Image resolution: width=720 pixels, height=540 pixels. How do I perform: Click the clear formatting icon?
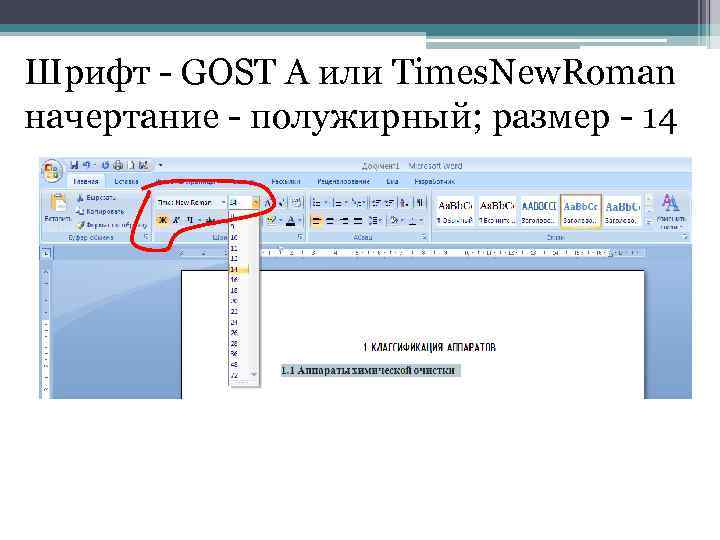click(x=296, y=202)
